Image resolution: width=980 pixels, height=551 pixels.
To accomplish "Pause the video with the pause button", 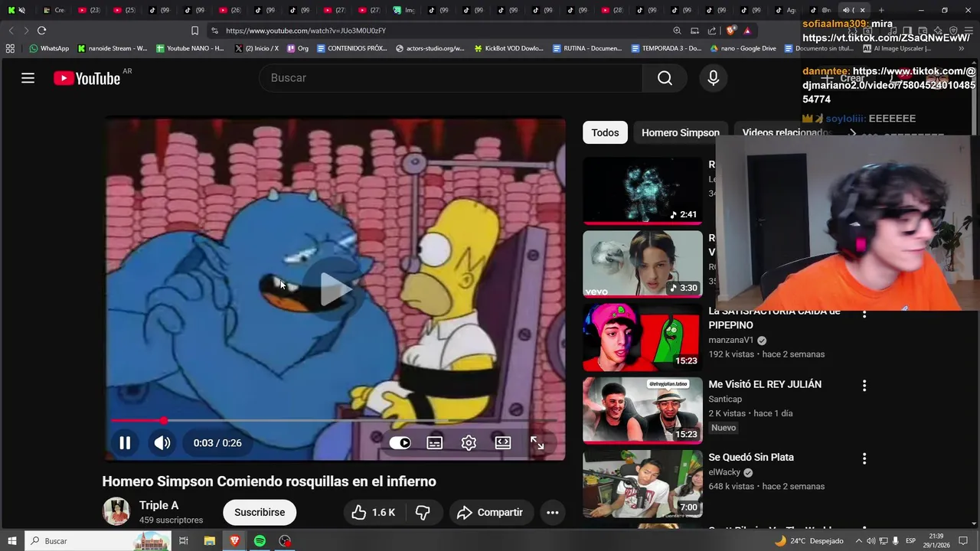I will click(125, 443).
